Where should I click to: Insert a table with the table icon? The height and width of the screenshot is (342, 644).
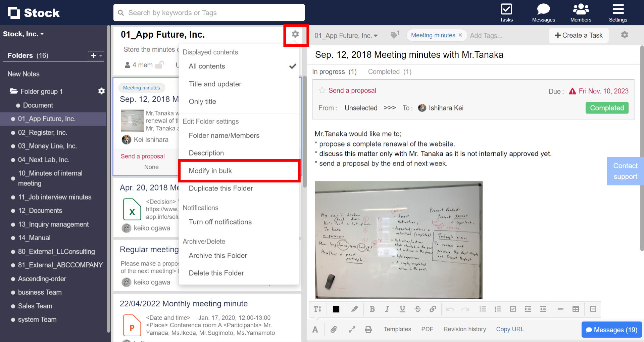pos(576,309)
